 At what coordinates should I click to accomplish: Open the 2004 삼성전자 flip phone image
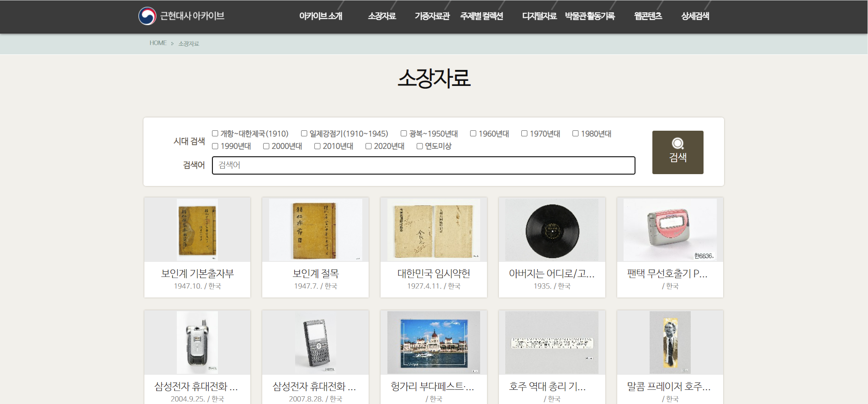197,343
